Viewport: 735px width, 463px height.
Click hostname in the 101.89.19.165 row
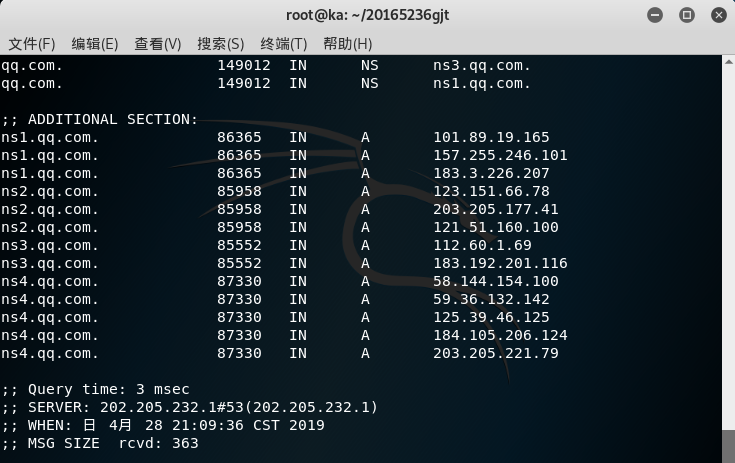(x=50, y=137)
